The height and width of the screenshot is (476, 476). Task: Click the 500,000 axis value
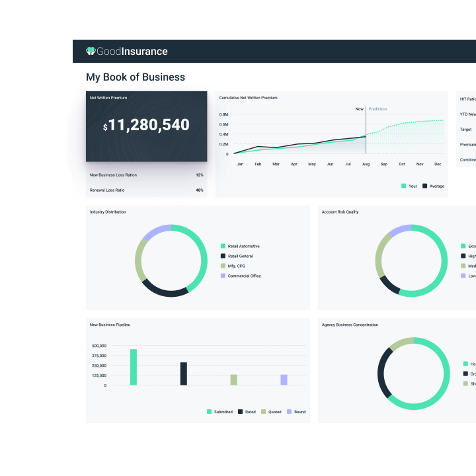pyautogui.click(x=99, y=346)
